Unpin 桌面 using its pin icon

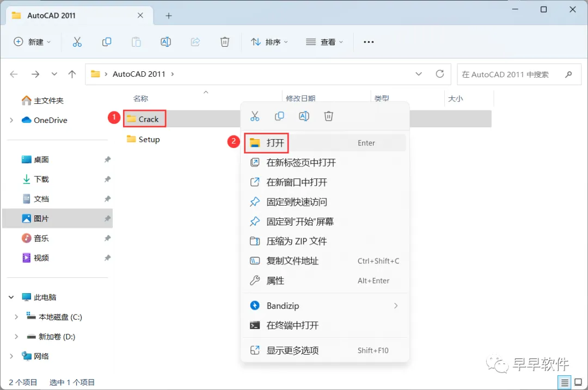[108, 159]
